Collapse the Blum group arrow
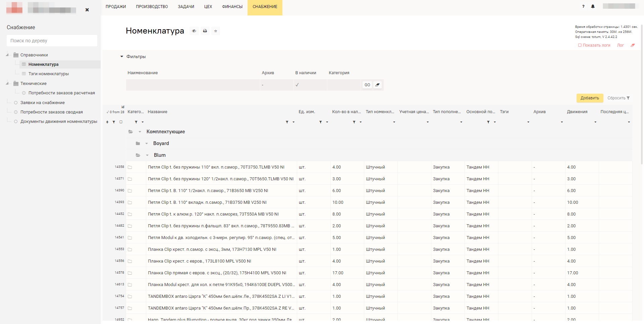644x324 pixels. 147,155
